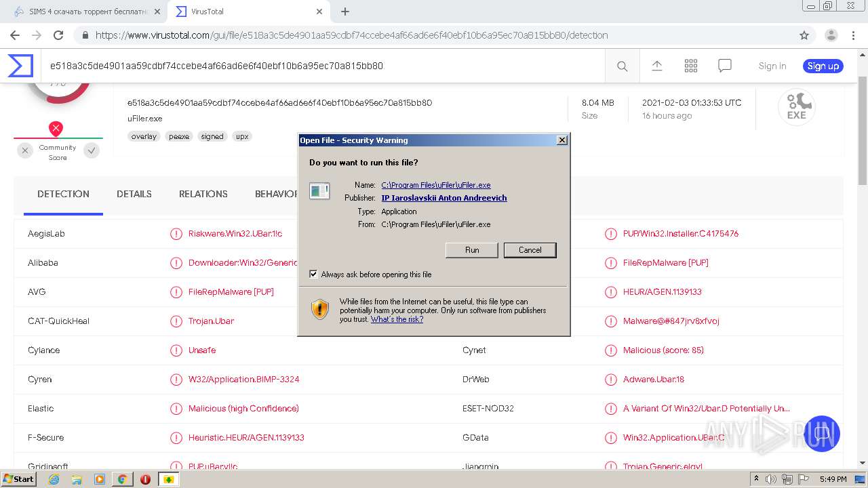This screenshot has height=488, width=868.
Task: Click the Alibaba detection alert icon
Action: 176,263
